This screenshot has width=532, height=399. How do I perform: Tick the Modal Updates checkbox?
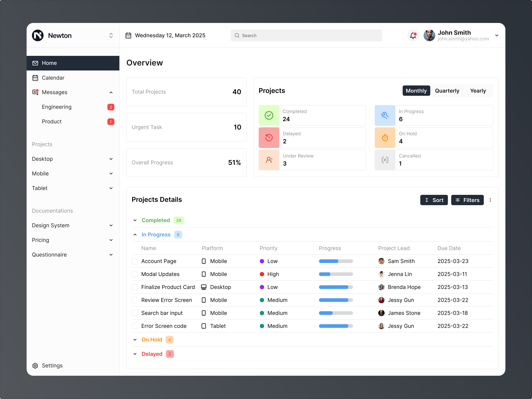point(135,274)
